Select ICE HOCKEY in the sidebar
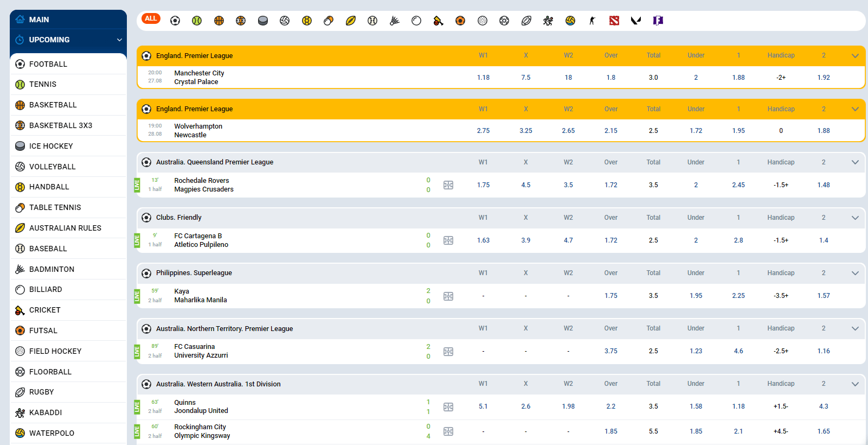The height and width of the screenshot is (445, 868). [x=68, y=146]
